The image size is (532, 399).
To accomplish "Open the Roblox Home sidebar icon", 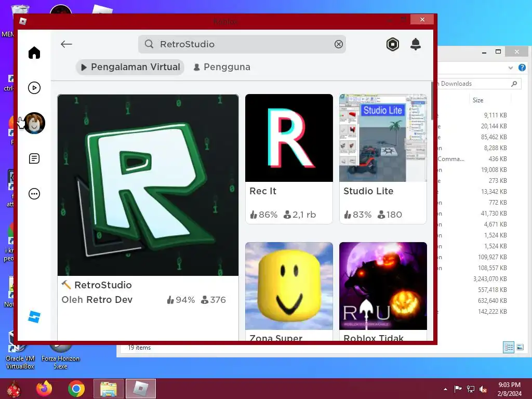I will coord(34,53).
